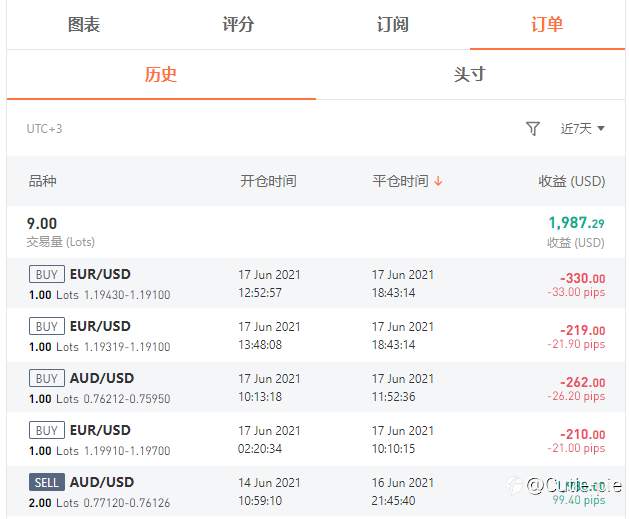The height and width of the screenshot is (519, 629).
Task: Select the 订单 tab
Action: 547,24
